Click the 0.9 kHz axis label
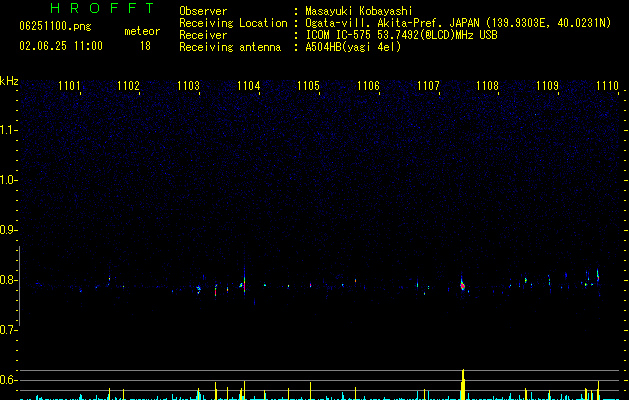The width and height of the screenshot is (629, 400). coord(8,230)
